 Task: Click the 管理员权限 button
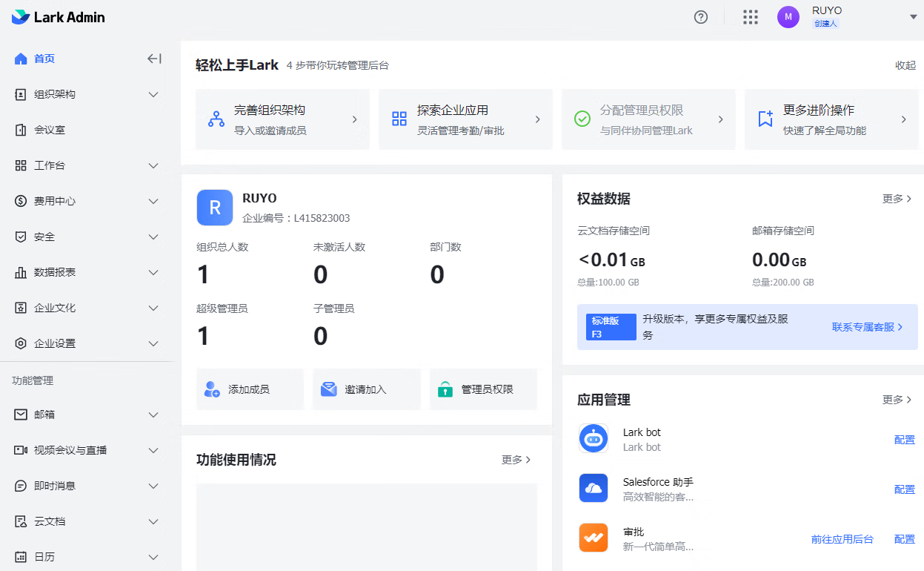point(483,389)
